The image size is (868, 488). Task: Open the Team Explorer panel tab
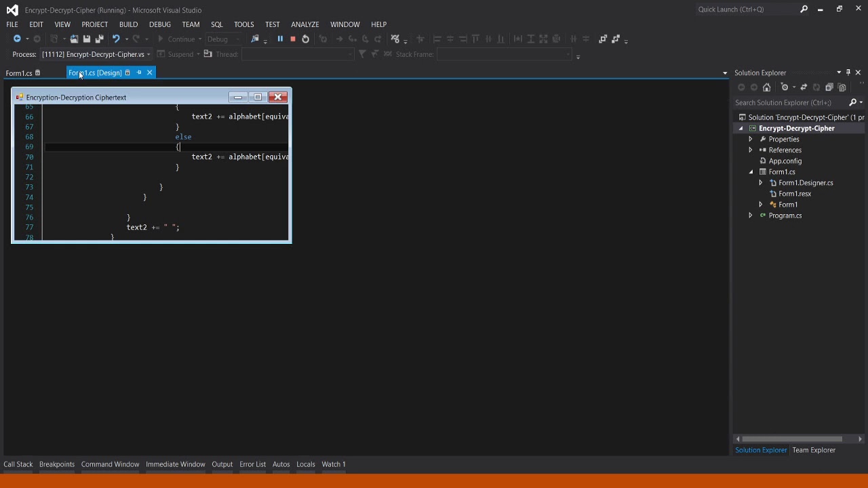coord(814,450)
